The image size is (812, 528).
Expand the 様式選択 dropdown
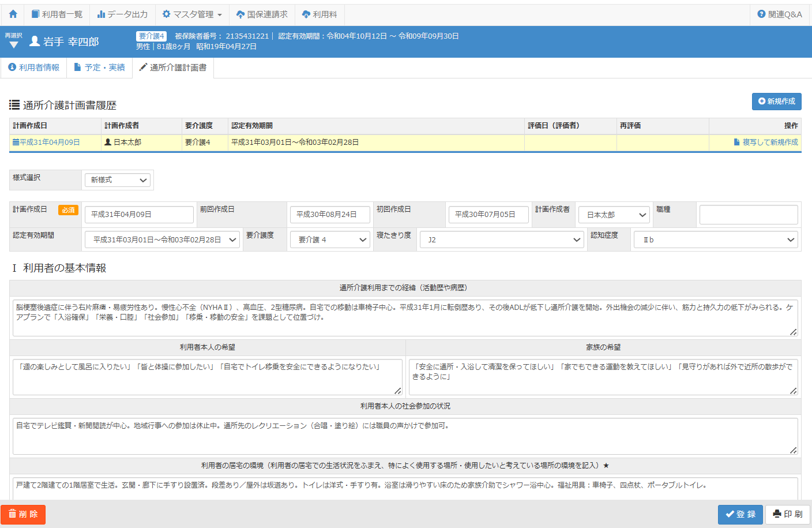pos(118,180)
